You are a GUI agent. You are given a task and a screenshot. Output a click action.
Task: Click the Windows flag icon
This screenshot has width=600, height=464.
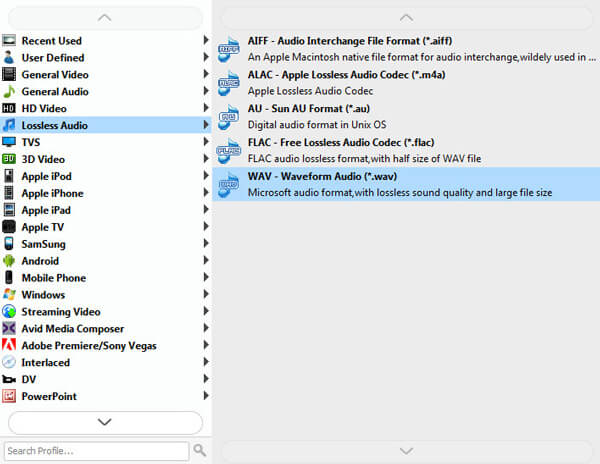point(9,295)
